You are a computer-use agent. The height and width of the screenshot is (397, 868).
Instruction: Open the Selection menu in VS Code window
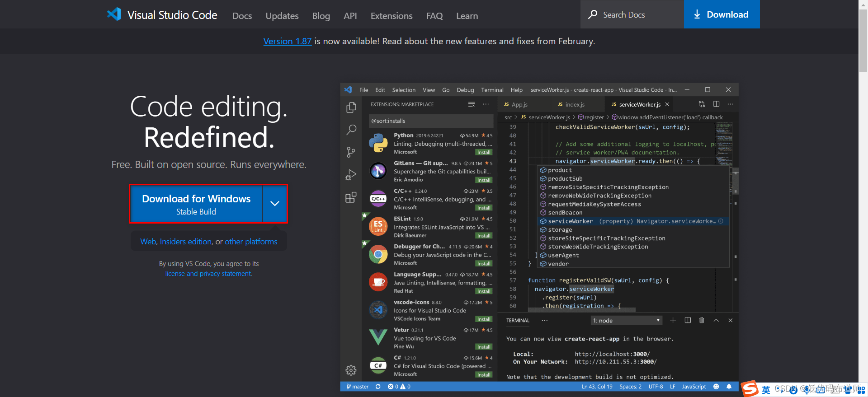[404, 90]
